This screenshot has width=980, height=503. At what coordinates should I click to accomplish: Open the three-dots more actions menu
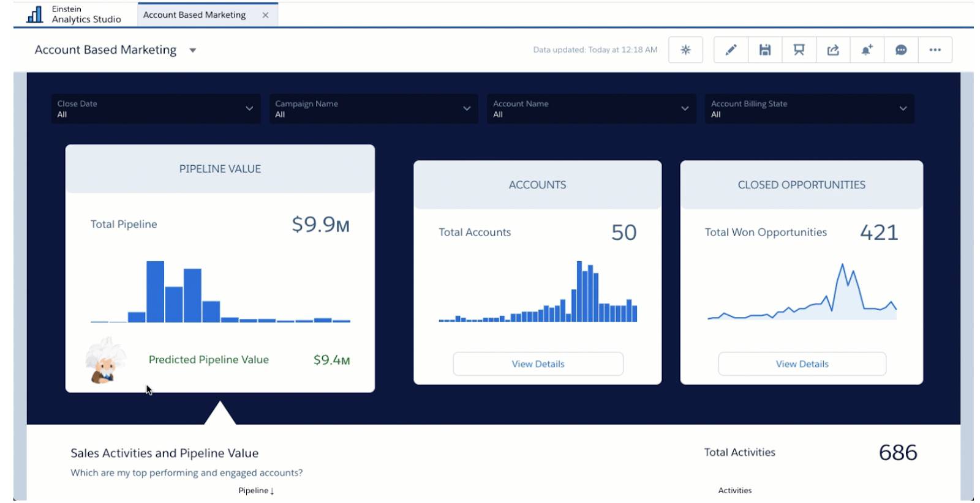coord(935,50)
